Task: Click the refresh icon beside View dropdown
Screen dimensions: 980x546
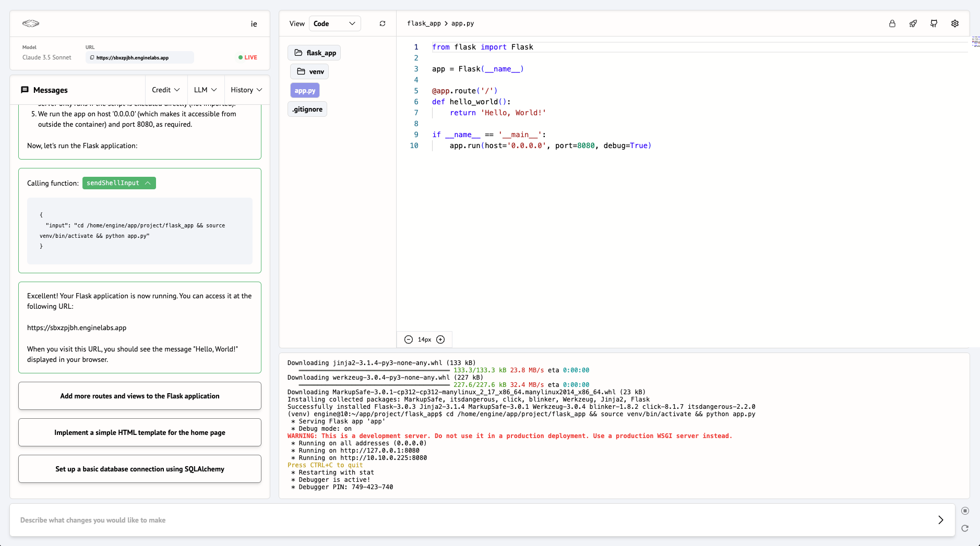Action: (383, 23)
